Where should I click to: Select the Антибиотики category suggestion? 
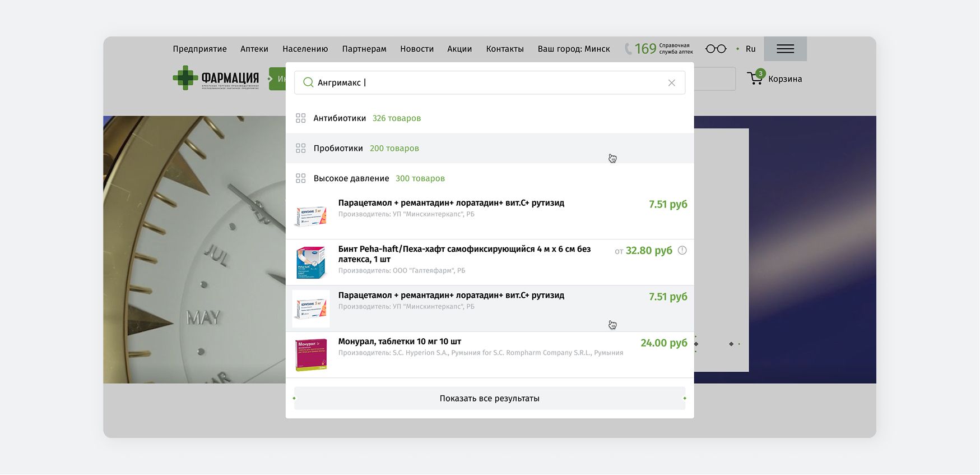coord(340,118)
